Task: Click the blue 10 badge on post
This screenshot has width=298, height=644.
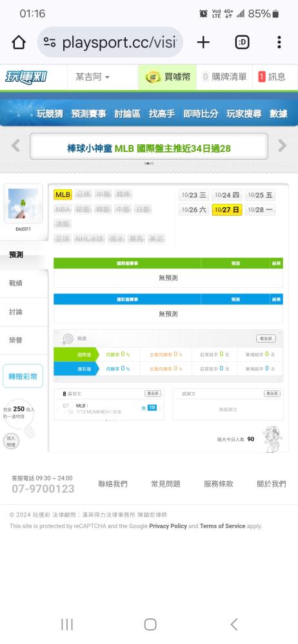Action: coord(152,408)
